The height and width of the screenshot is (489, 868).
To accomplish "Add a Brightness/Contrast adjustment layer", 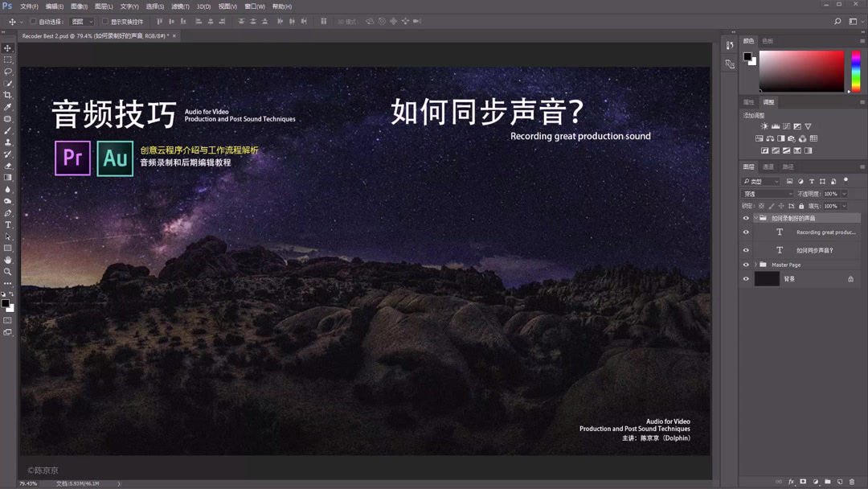I will coord(764,126).
